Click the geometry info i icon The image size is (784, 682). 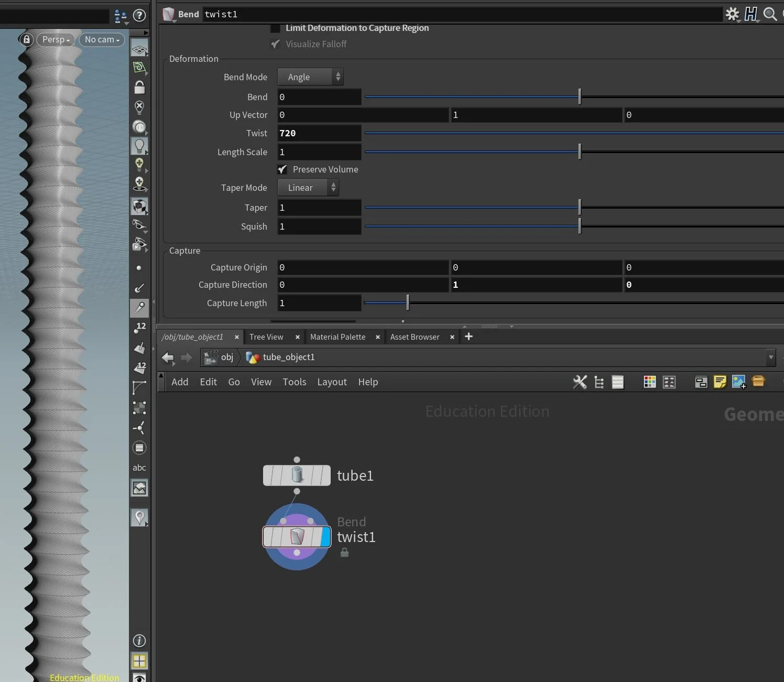click(139, 641)
